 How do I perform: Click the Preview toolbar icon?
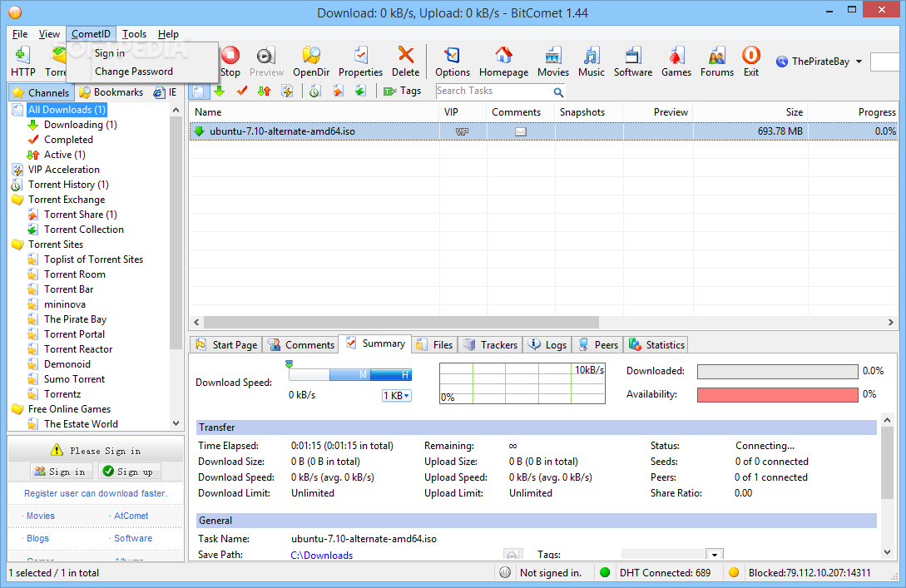tap(266, 62)
